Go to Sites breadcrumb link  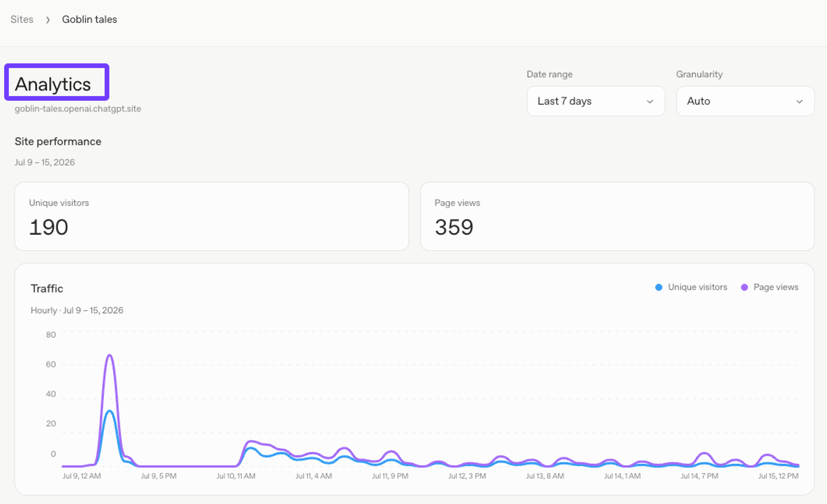22,20
